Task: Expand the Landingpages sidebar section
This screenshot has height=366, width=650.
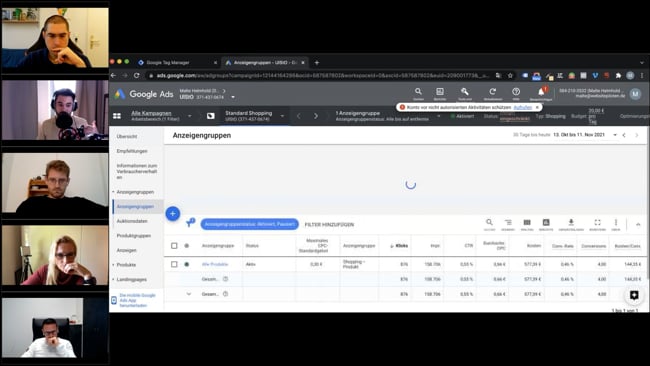Action: tap(114, 279)
